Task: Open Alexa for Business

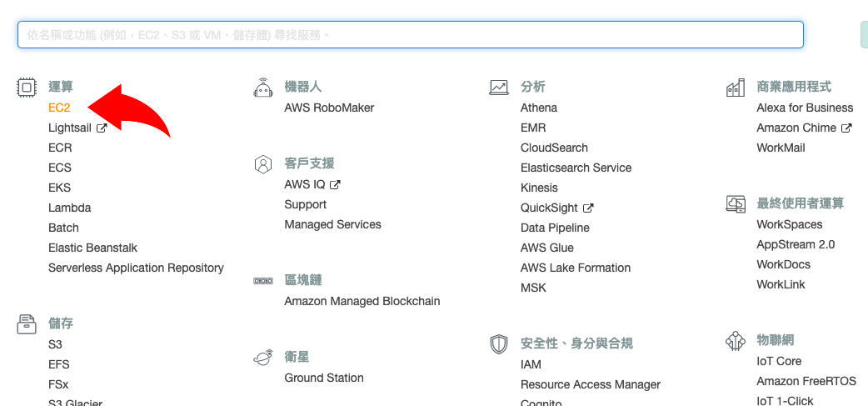Action: 805,108
